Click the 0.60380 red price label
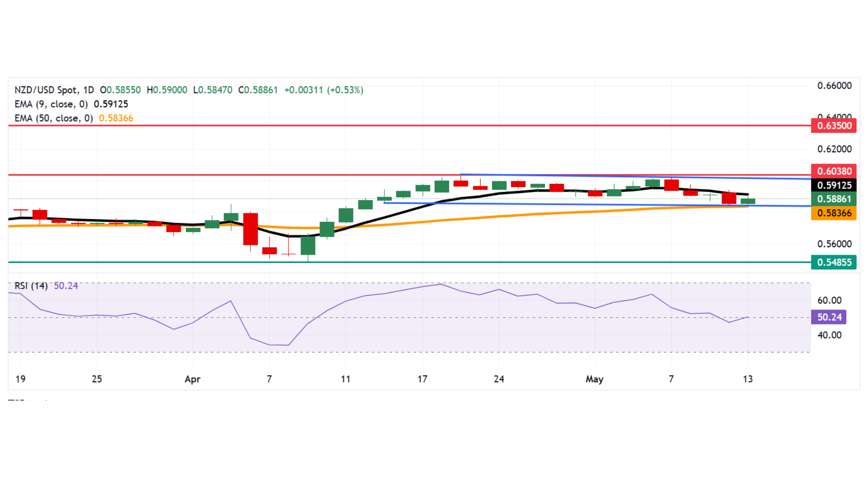868x488 pixels. [x=834, y=171]
